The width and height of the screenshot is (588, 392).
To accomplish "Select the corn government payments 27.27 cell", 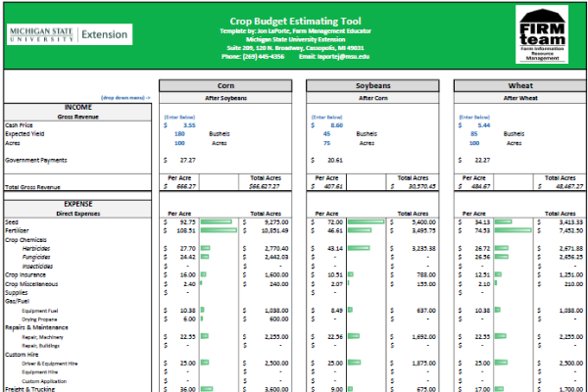I will tap(186, 160).
